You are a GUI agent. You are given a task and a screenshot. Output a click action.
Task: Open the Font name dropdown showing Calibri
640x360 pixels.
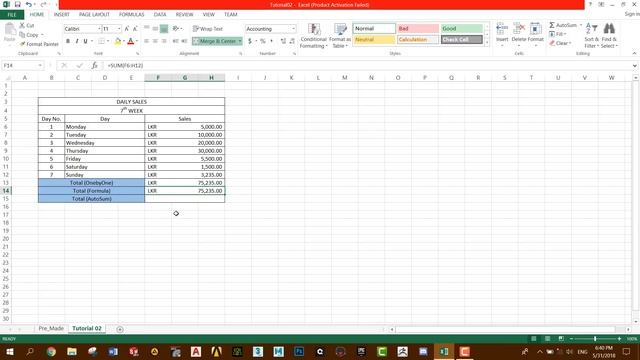pos(99,29)
